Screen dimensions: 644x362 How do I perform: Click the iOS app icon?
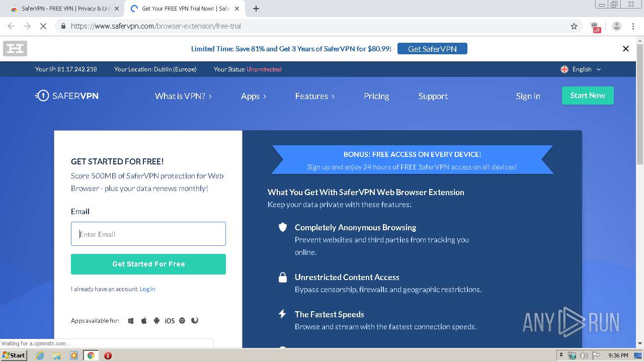pyautogui.click(x=170, y=321)
